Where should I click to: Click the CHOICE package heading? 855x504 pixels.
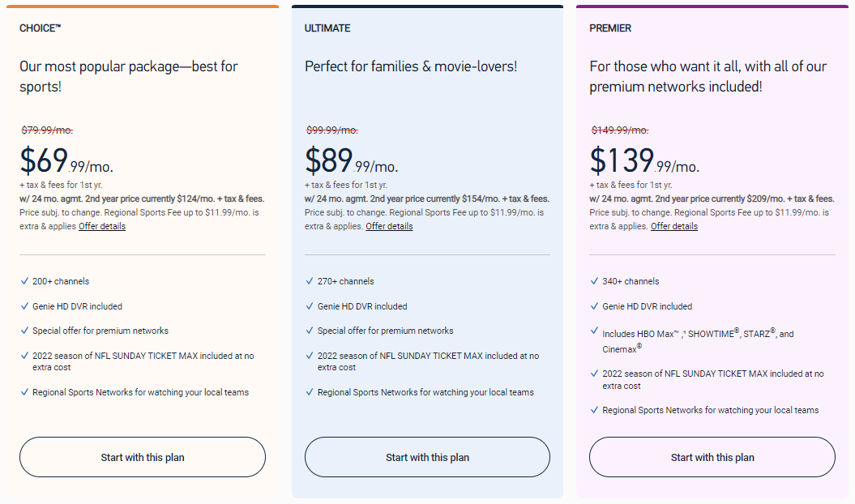41,28
